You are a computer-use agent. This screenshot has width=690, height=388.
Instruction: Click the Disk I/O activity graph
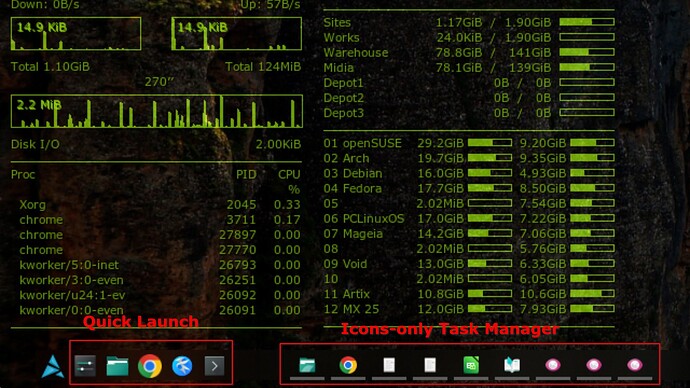tap(157, 111)
